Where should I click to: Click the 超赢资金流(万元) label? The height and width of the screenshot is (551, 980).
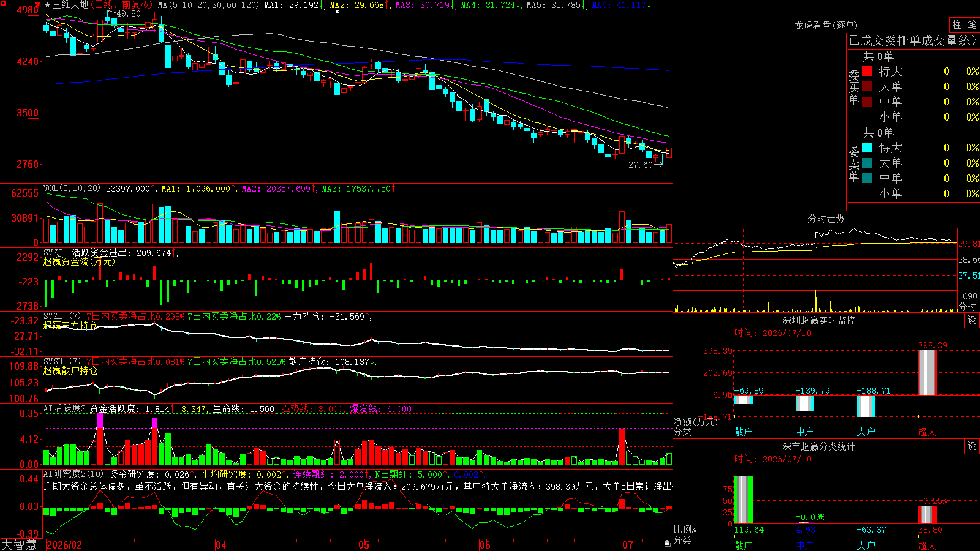pyautogui.click(x=79, y=261)
